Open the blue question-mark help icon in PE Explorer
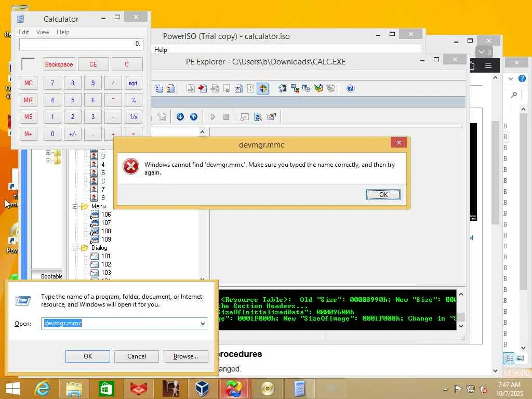 [x=351, y=88]
